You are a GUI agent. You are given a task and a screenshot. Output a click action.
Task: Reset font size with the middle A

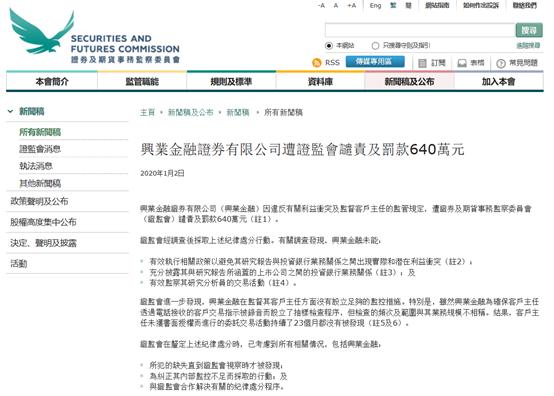click(x=336, y=6)
